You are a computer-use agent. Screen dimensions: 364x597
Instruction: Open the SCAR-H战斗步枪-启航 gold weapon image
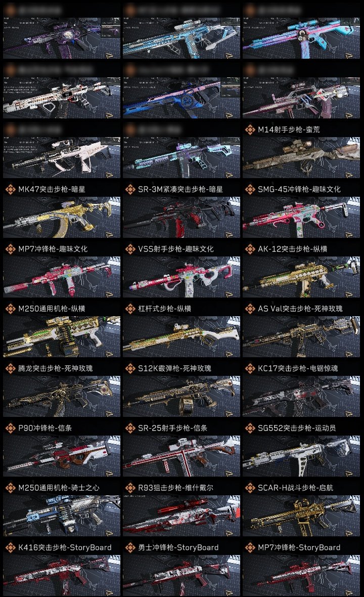point(301,516)
